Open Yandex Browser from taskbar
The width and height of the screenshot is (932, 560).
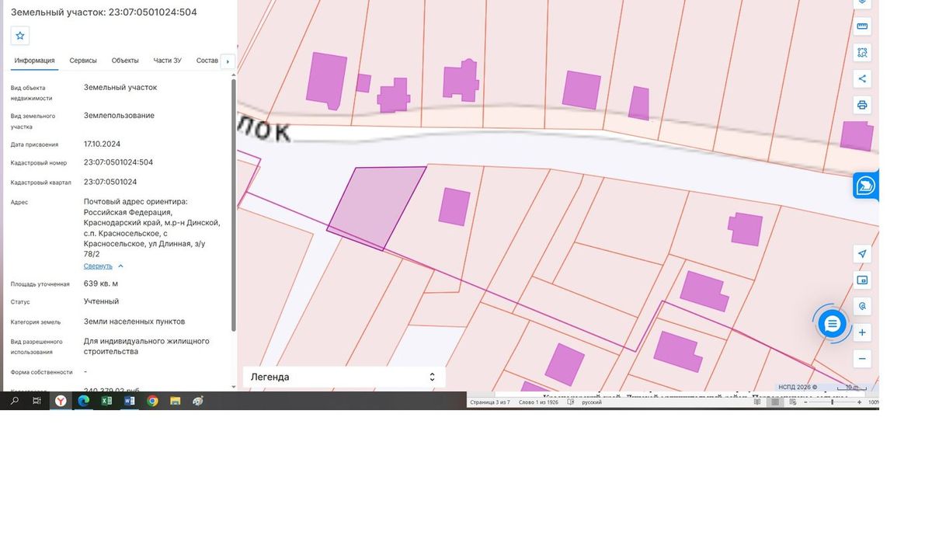tap(61, 401)
